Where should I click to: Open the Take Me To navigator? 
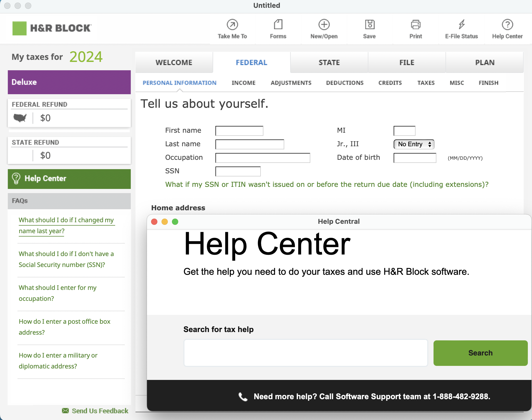232,29
